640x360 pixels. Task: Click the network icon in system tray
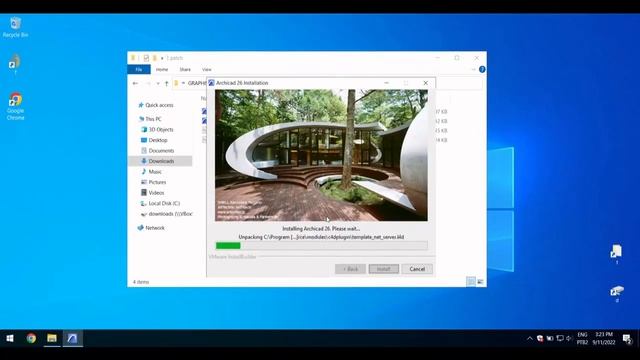click(x=560, y=338)
